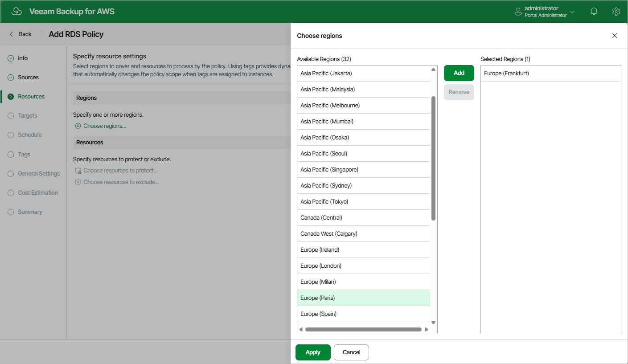
Task: Open the Choose regions link
Action: click(x=105, y=126)
